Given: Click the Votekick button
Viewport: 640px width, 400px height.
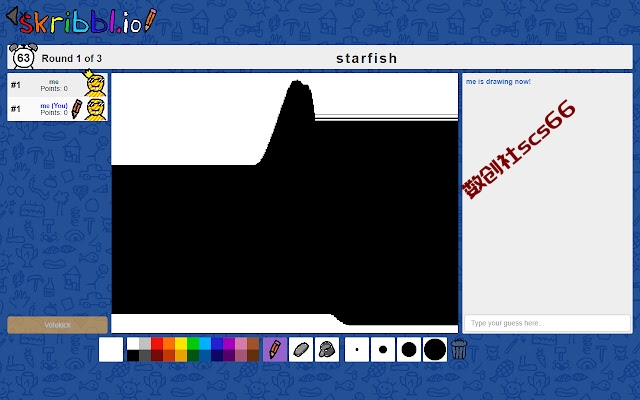Looking at the screenshot, I should click(x=58, y=325).
